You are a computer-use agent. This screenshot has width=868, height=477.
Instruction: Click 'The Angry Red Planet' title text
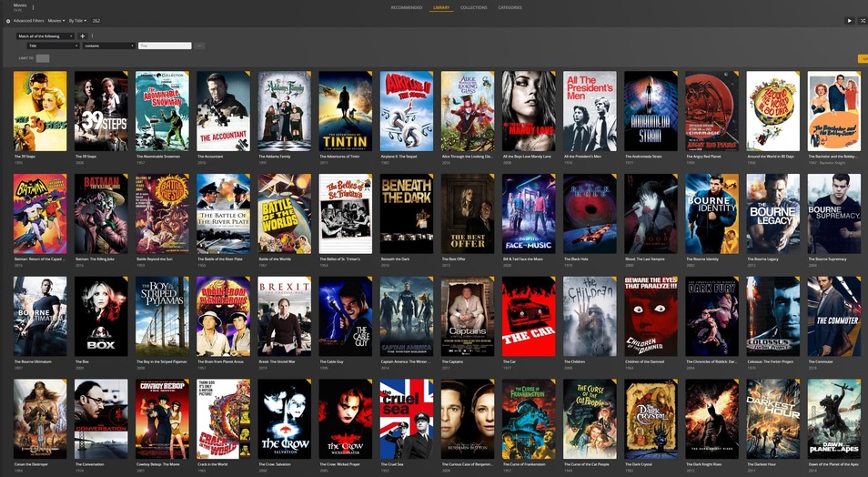point(701,157)
